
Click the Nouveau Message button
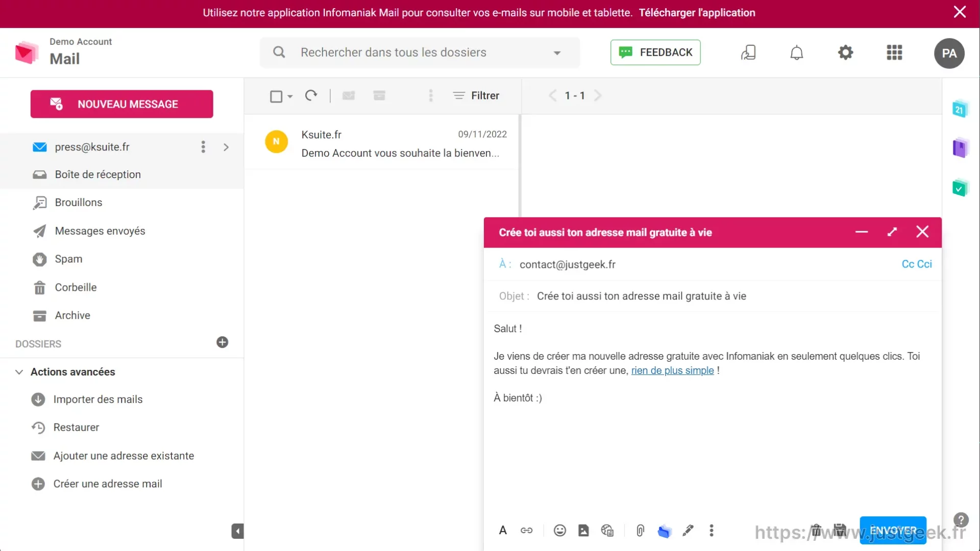point(121,104)
